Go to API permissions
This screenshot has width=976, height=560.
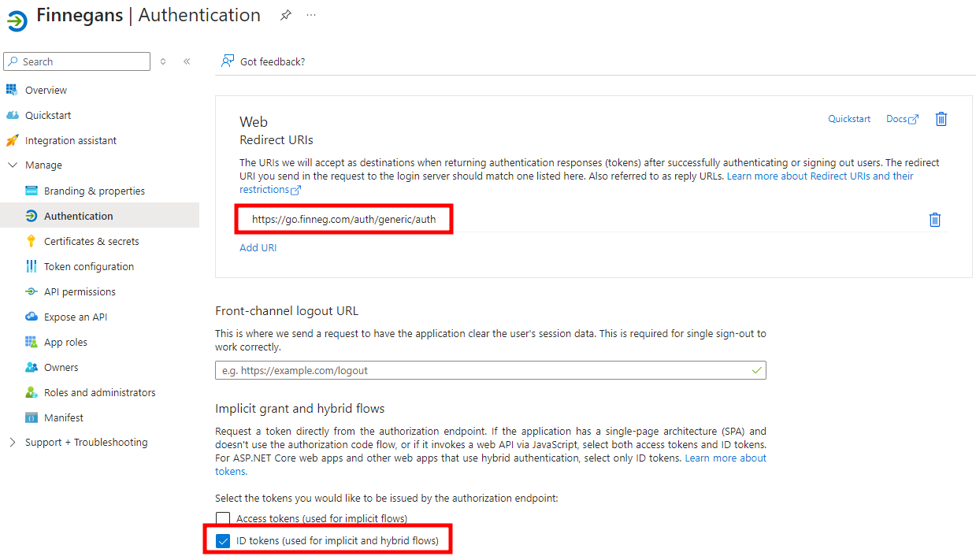pos(80,291)
